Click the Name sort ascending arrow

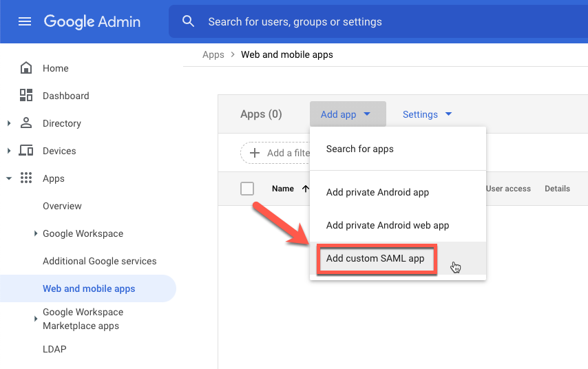pyautogui.click(x=306, y=189)
